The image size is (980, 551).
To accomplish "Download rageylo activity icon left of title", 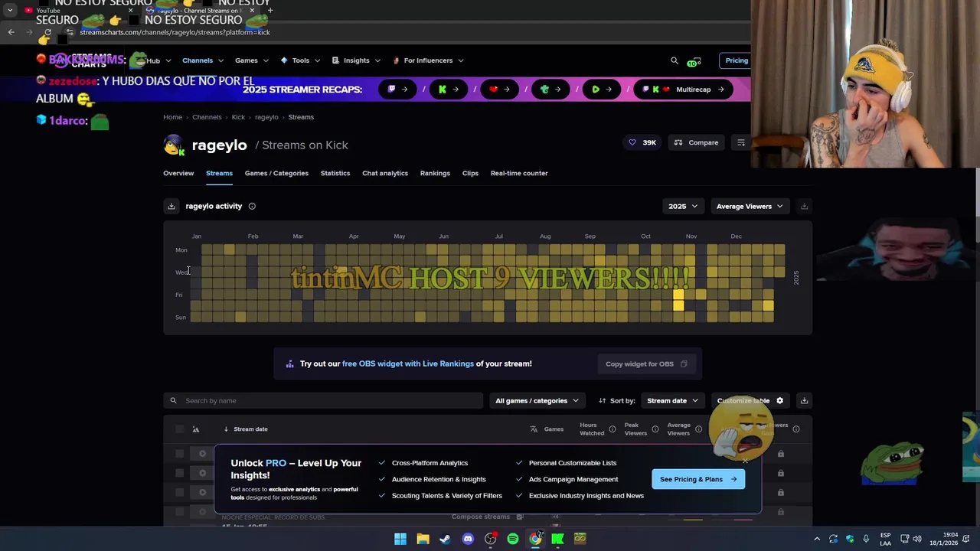I will 171,206.
